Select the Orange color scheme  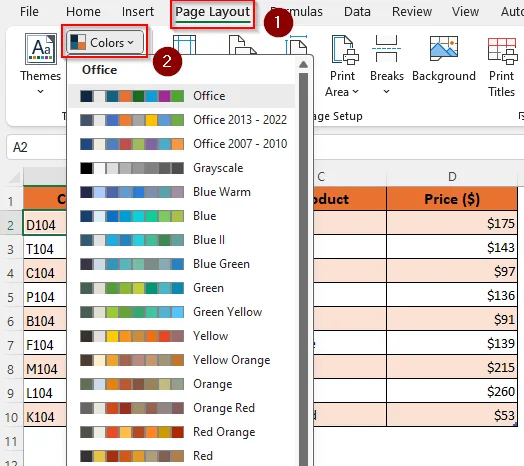click(181, 384)
